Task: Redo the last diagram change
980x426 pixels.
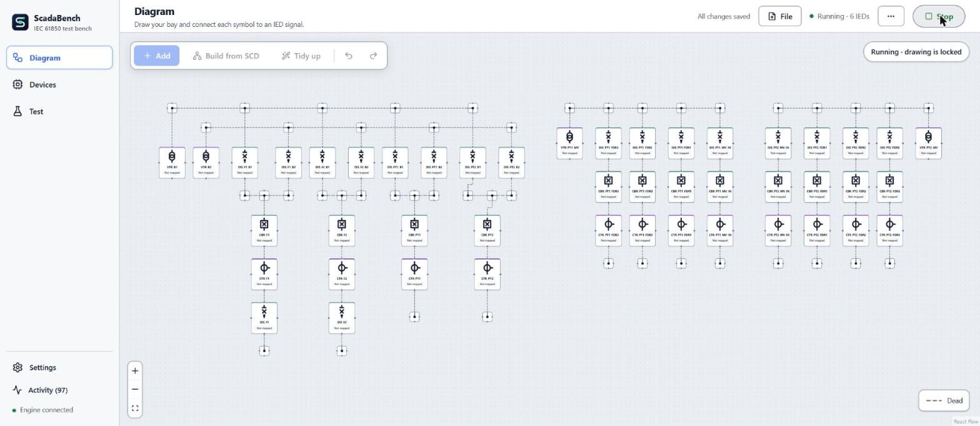Action: (x=373, y=56)
